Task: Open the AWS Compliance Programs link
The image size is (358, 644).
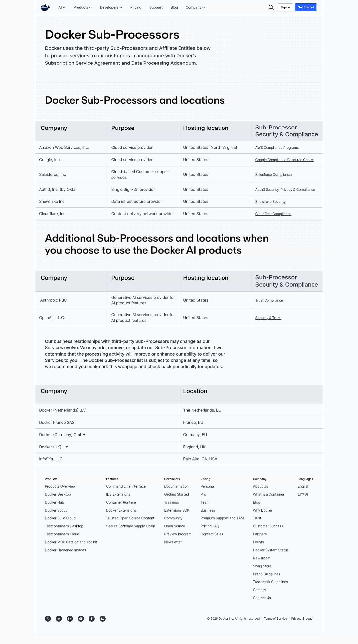Action: pos(277,148)
